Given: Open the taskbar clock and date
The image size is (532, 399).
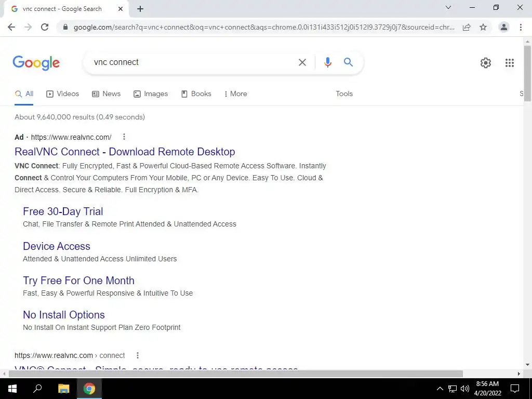Looking at the screenshot, I should [487, 389].
